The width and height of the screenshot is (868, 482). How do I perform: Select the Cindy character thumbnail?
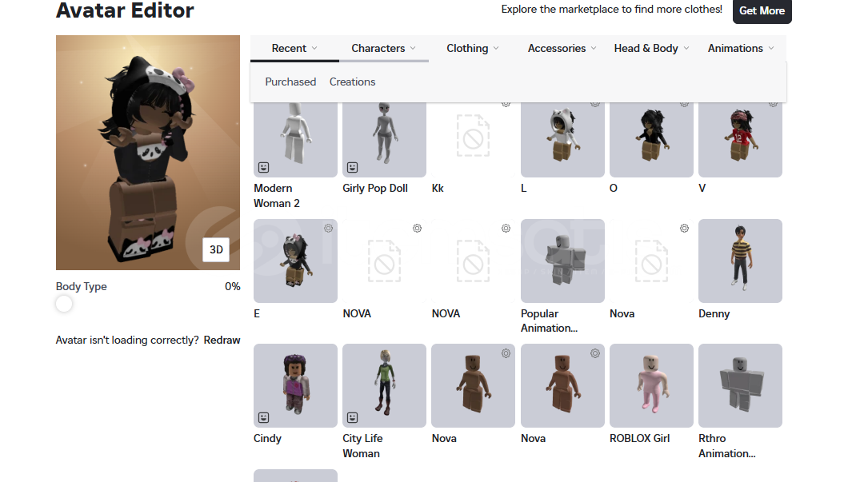pos(296,386)
